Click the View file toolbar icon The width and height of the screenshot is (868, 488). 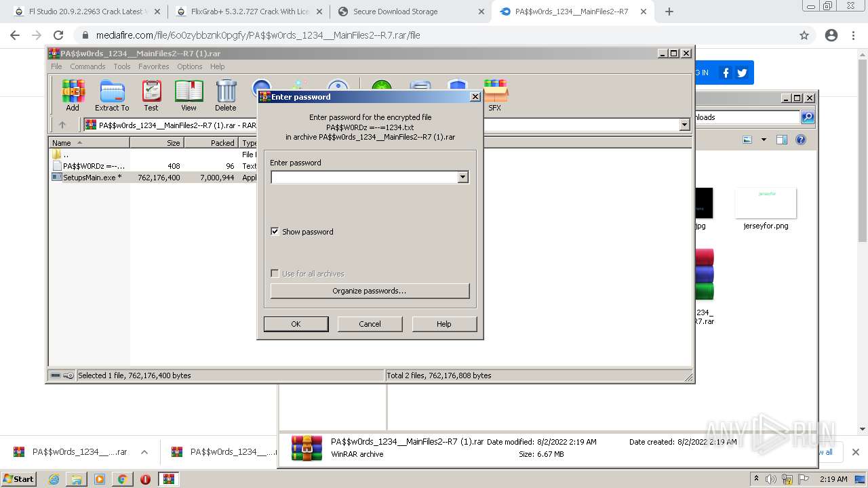tap(189, 96)
